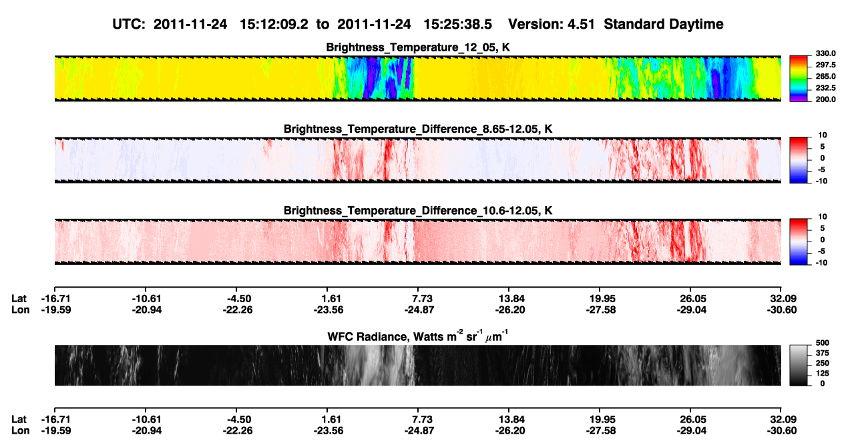Click the 8.65-12.05 difference image strip

(417, 159)
